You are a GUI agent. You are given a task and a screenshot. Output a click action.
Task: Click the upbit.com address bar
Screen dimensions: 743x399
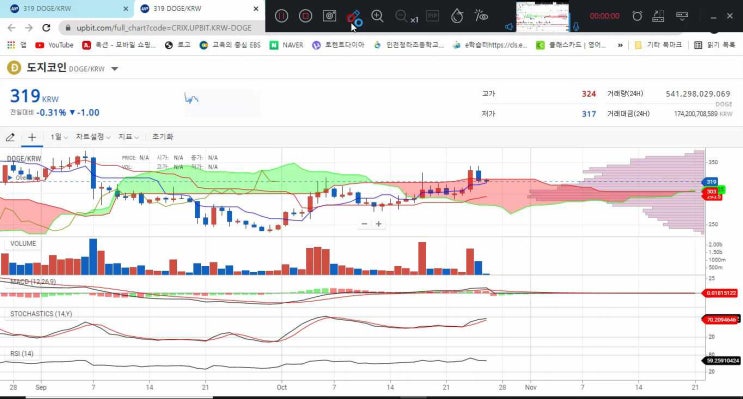click(163, 28)
